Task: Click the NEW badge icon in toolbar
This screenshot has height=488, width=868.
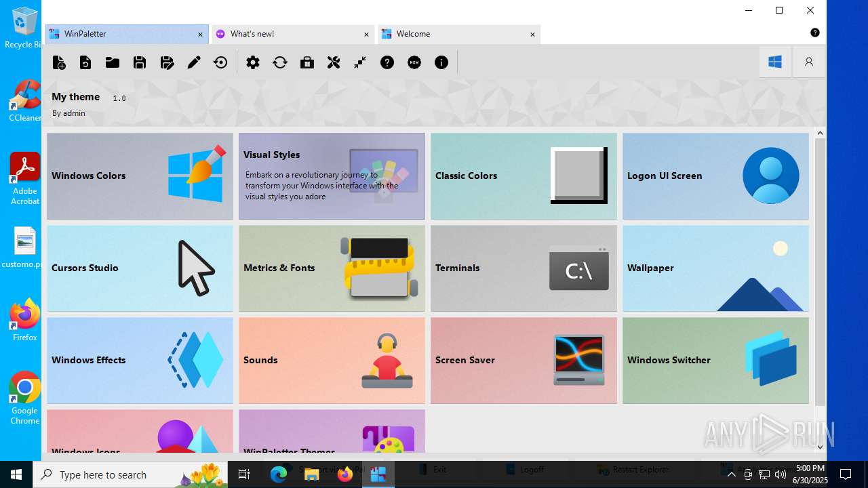Action: click(414, 62)
